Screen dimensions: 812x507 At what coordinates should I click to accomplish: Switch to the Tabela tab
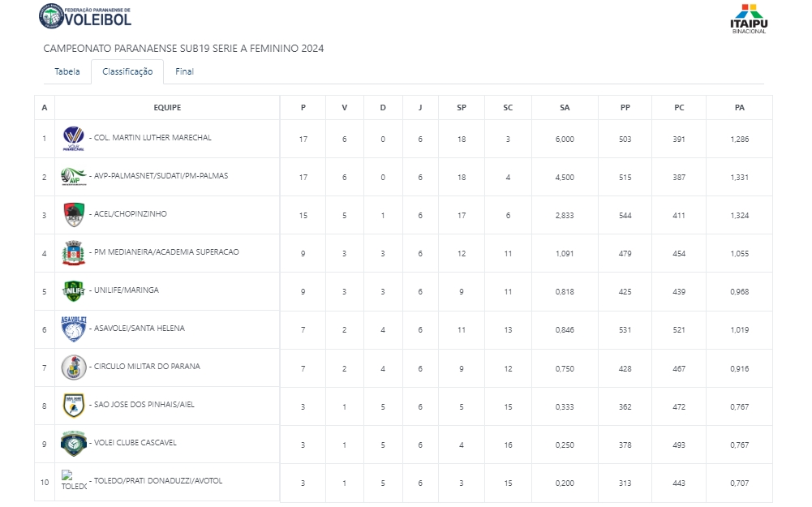[67, 71]
